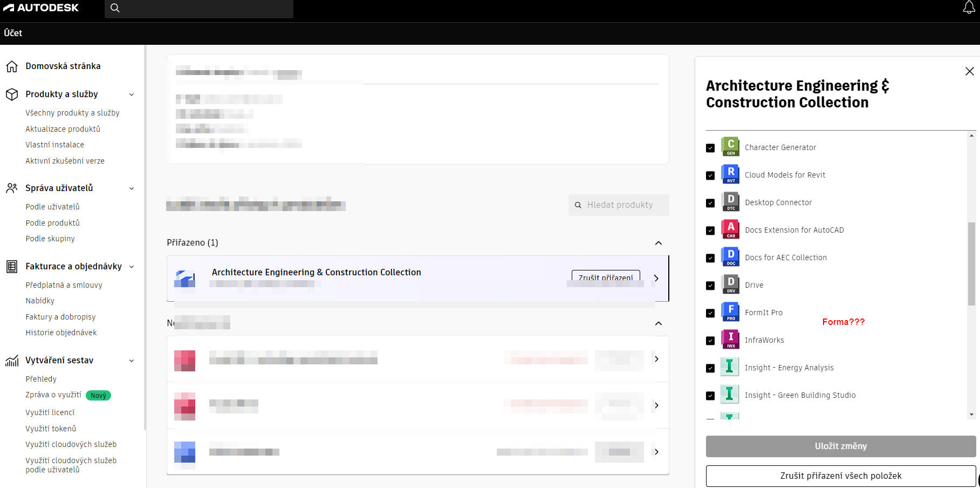Click the magnifier in Hledat produkty field
This screenshot has height=488, width=980.
tap(578, 205)
